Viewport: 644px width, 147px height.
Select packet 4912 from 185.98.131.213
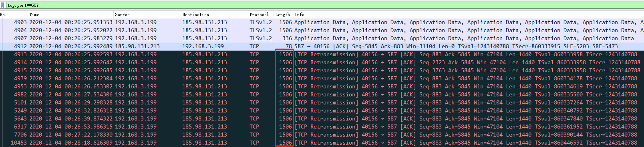point(322,47)
